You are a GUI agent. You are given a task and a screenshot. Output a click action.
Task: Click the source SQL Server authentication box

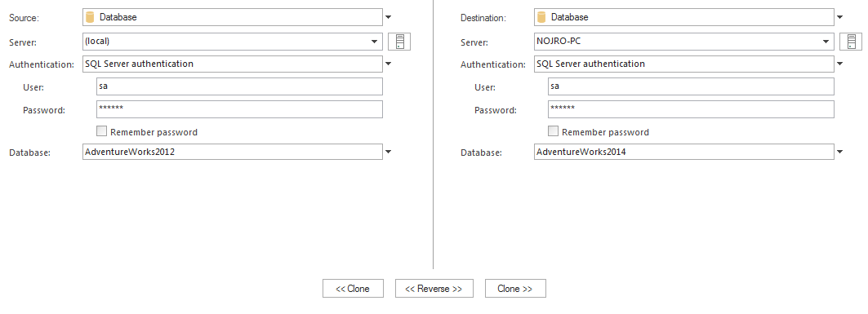(x=233, y=64)
